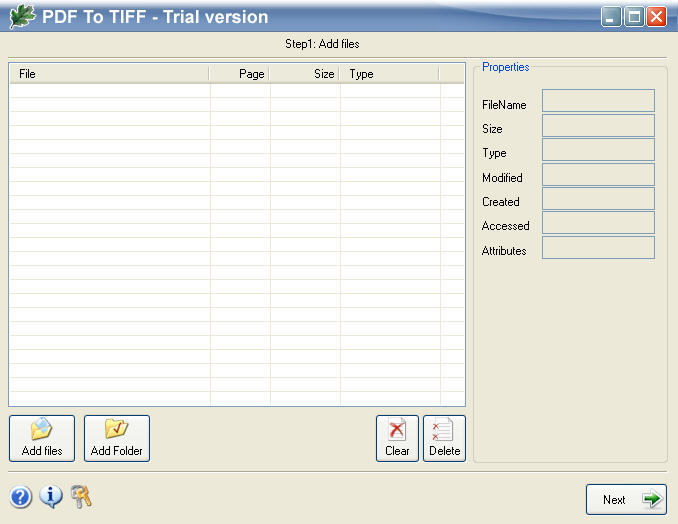
Task: Focus the Size property field
Action: click(598, 125)
